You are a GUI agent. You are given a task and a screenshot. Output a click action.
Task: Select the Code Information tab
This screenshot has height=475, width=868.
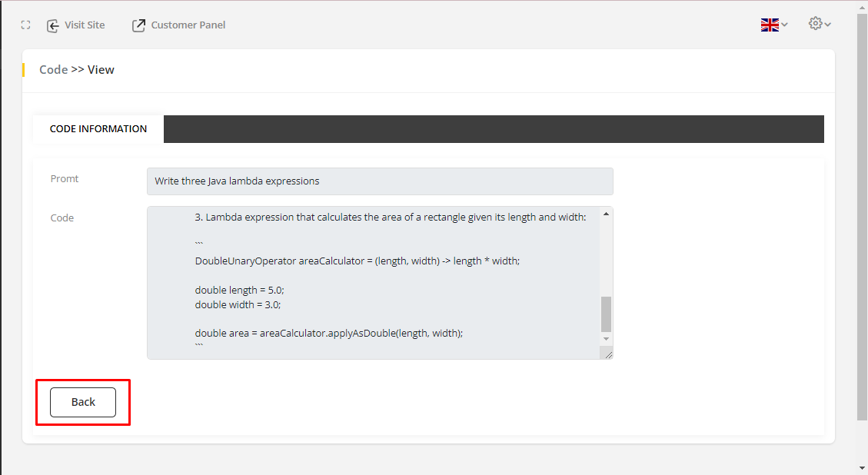pyautogui.click(x=98, y=129)
